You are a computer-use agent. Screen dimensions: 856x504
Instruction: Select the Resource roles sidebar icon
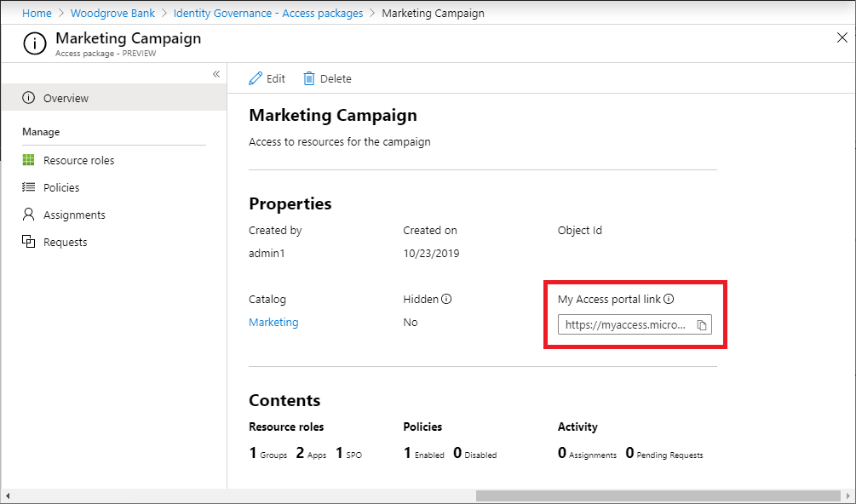coord(27,159)
